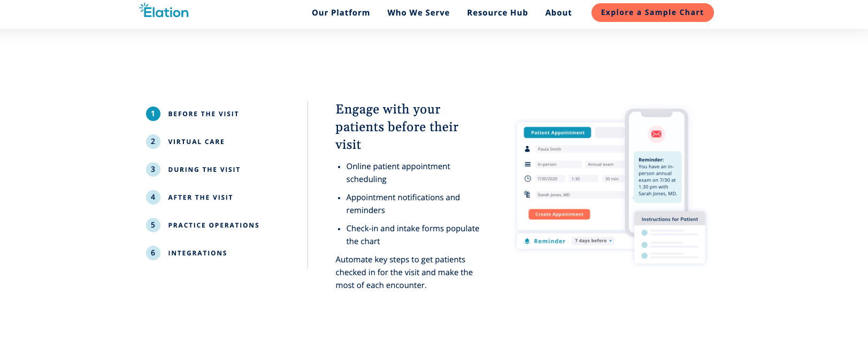Select the second Instructions for Patient bullet
The width and height of the screenshot is (868, 340).
click(644, 245)
